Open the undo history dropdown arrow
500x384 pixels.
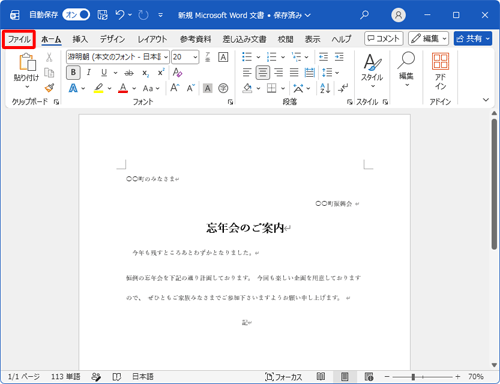[x=130, y=15]
